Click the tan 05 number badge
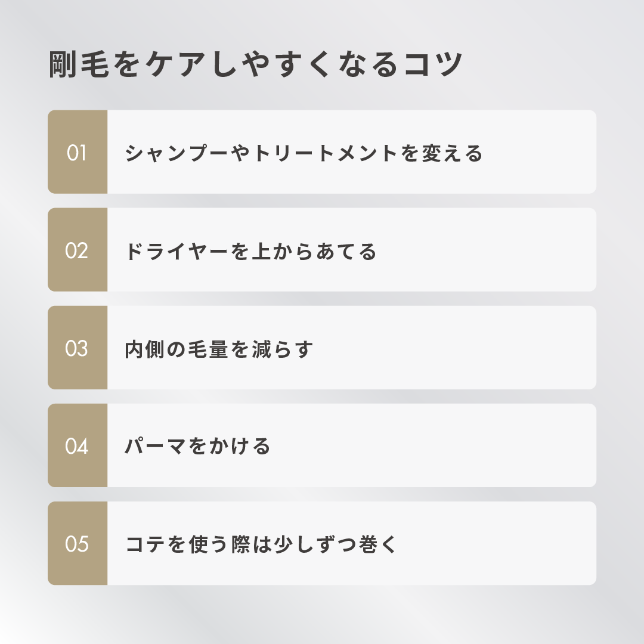Image resolution: width=644 pixels, height=644 pixels. pyautogui.click(x=78, y=543)
